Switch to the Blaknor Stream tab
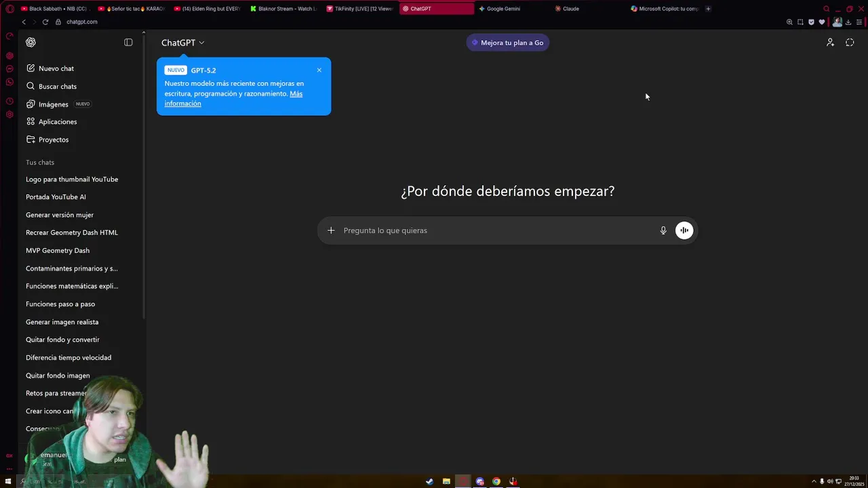The height and width of the screenshot is (488, 868). click(x=284, y=9)
